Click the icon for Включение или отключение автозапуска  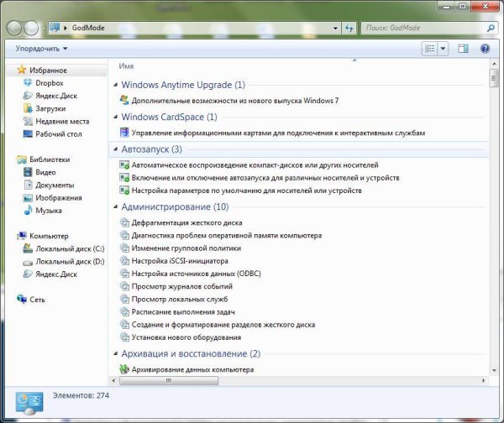[x=124, y=178]
